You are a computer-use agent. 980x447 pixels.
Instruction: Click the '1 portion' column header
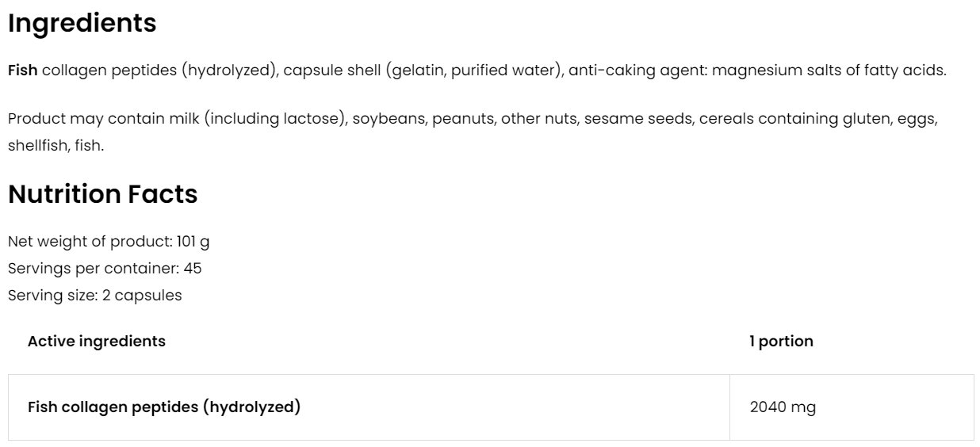point(781,342)
